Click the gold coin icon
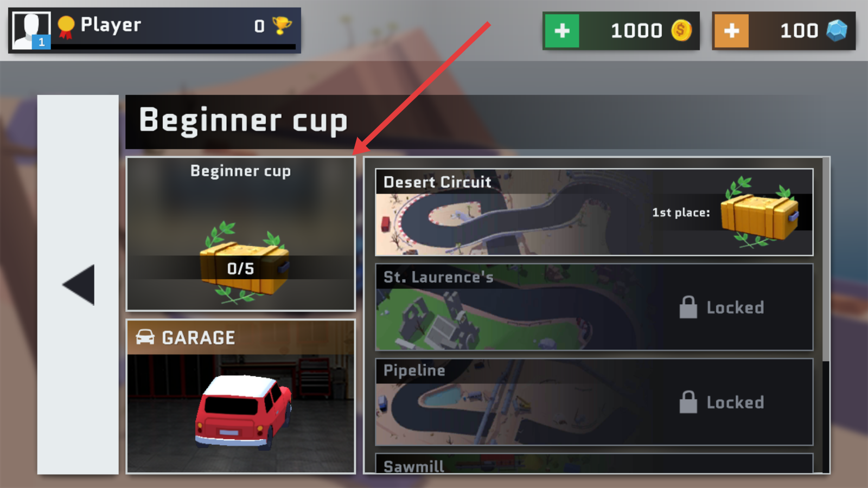 click(681, 30)
